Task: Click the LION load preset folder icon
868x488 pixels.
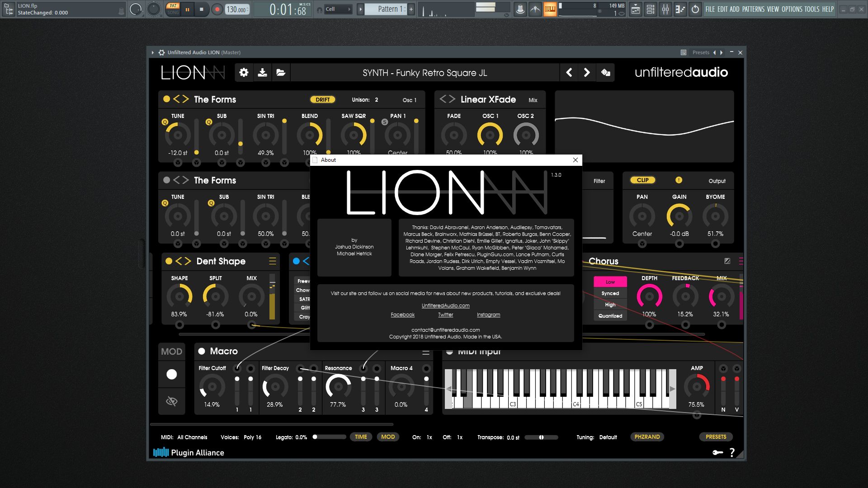Action: [x=280, y=73]
